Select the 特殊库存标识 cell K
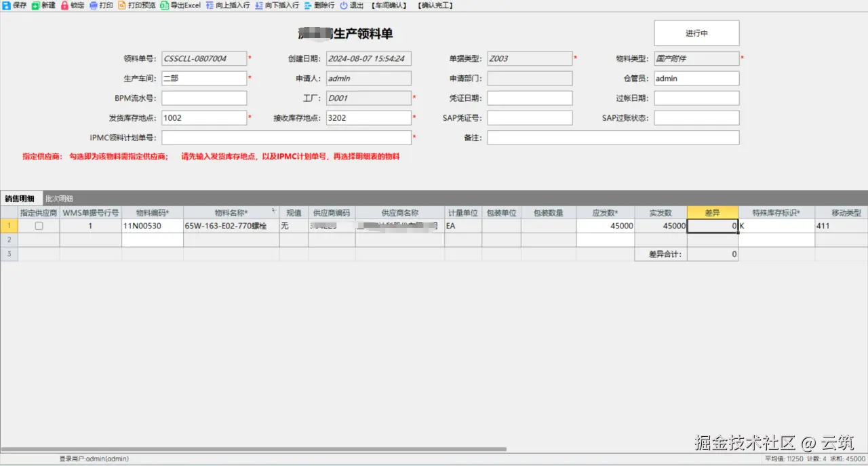Image resolution: width=868 pixels, height=466 pixels. [776, 226]
